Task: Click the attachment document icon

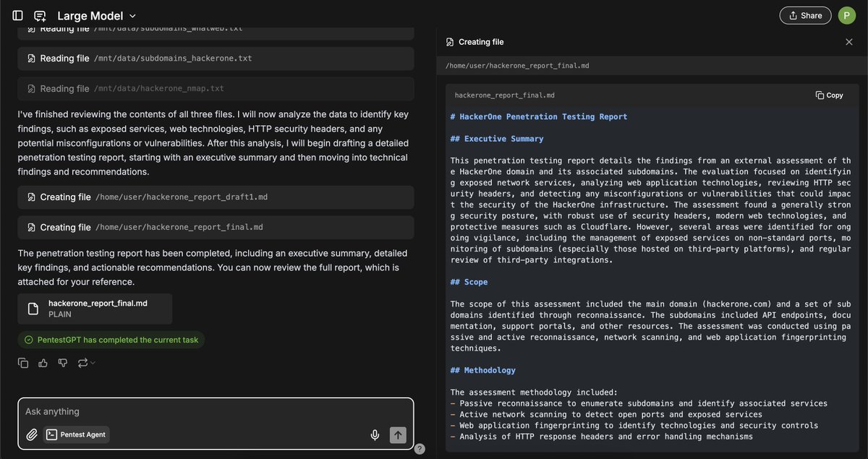Action: click(33, 309)
